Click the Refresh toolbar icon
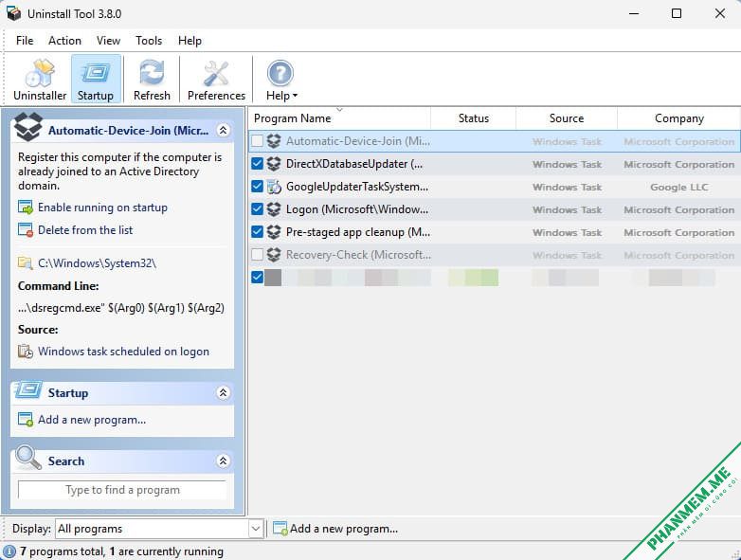This screenshot has width=741, height=560. tap(152, 73)
